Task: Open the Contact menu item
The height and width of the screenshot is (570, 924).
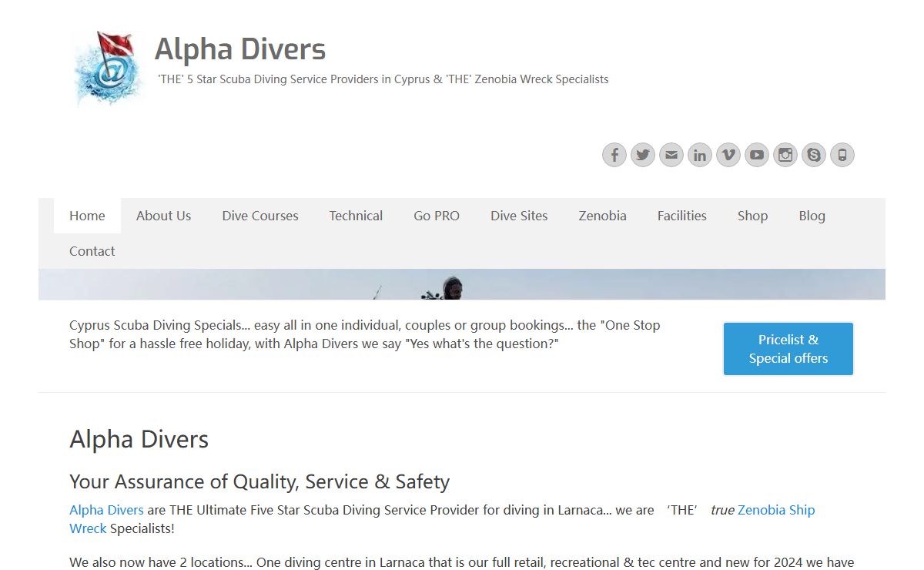Action: pos(92,251)
